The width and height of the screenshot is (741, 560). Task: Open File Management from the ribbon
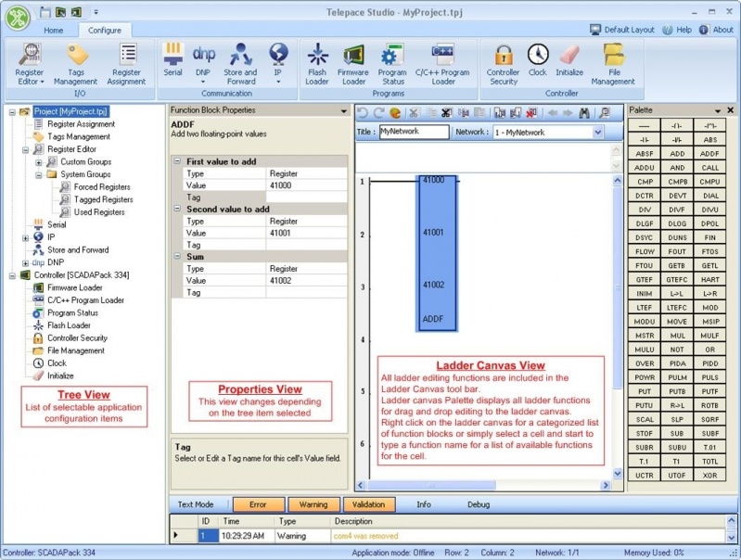coord(613,64)
